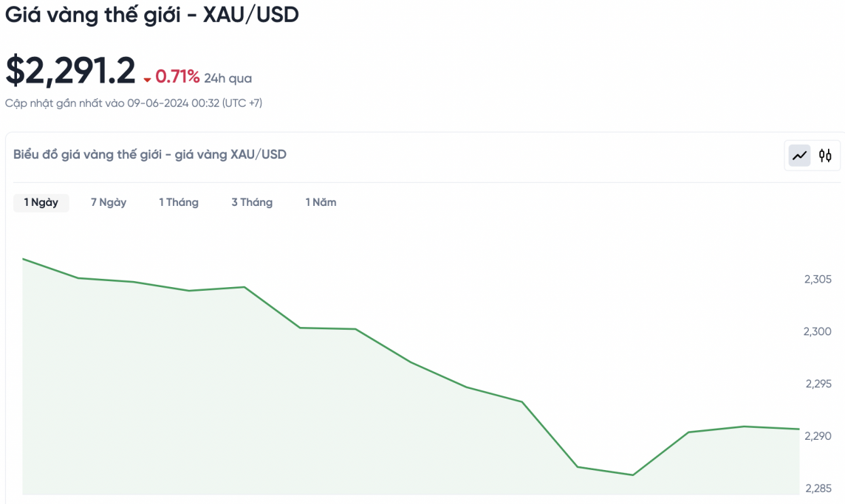Click the 2,305 y-axis label
Screen dimensions: 845x504
point(818,279)
